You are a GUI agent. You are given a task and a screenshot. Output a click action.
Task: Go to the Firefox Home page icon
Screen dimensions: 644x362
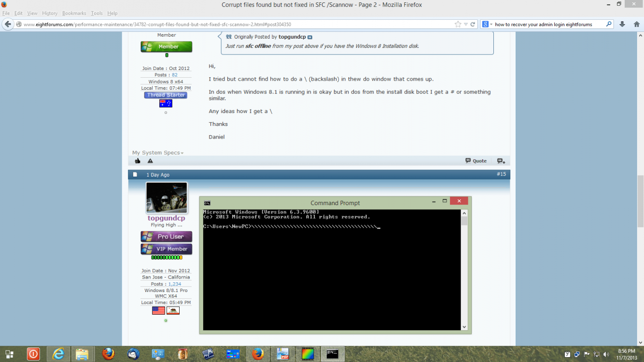pyautogui.click(x=636, y=24)
